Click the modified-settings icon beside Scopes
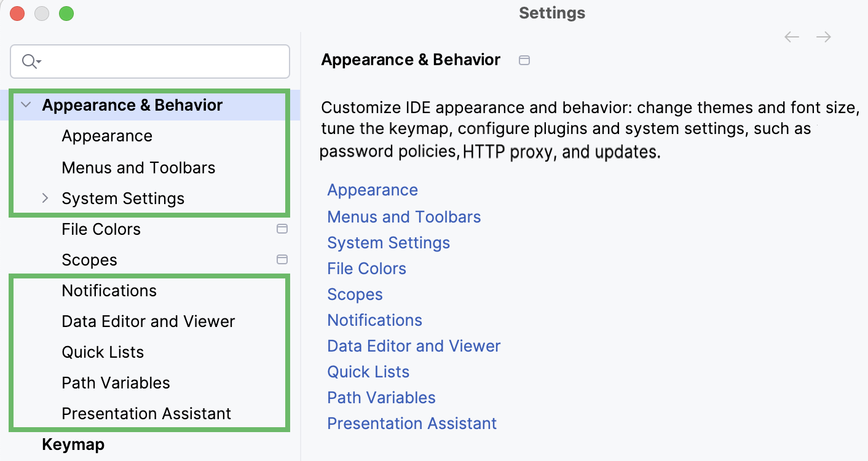 point(282,259)
